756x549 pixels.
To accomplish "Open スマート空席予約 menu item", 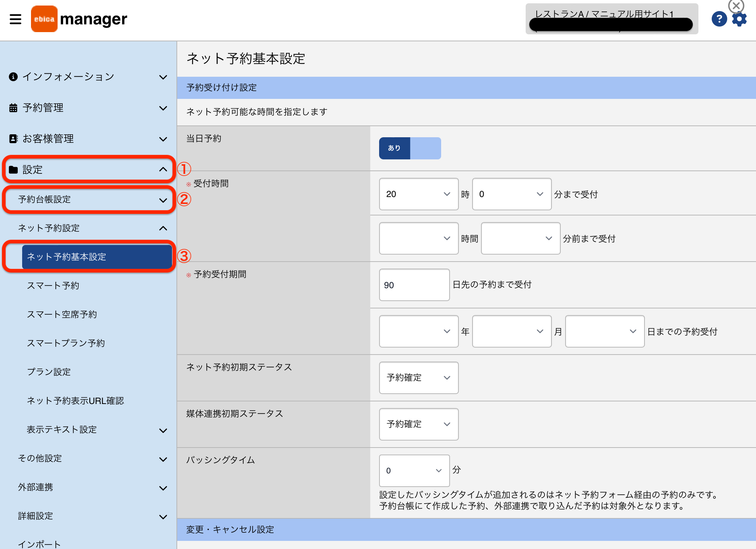I will [62, 314].
